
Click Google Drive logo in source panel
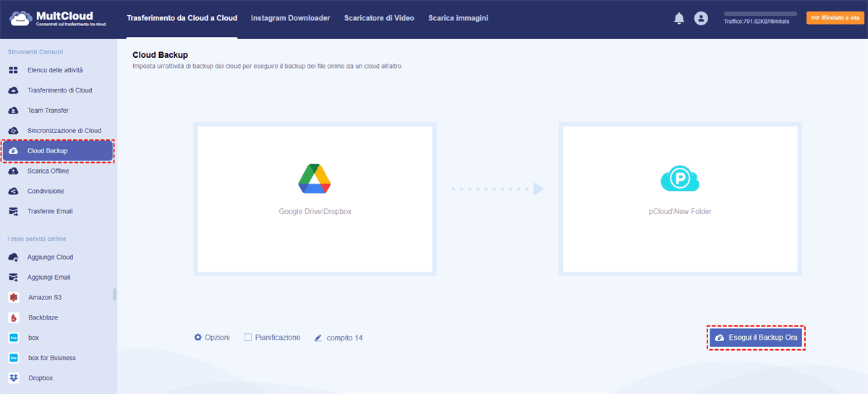315,179
